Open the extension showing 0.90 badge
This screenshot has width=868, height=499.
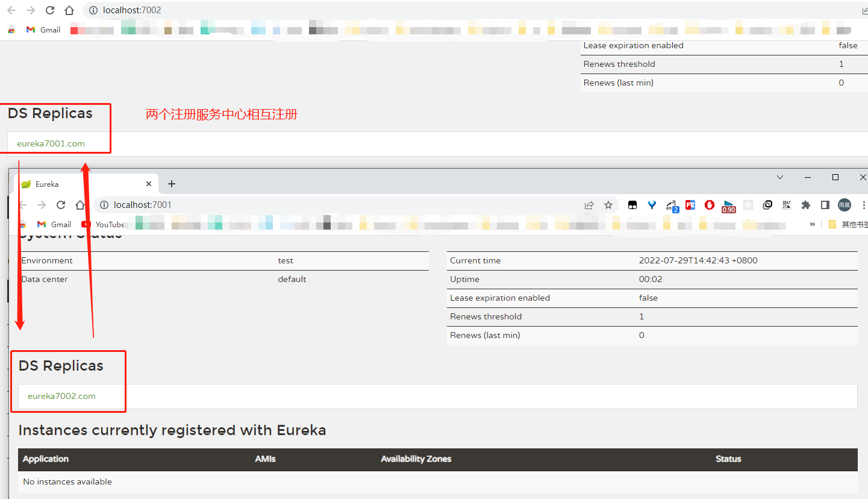tap(729, 206)
